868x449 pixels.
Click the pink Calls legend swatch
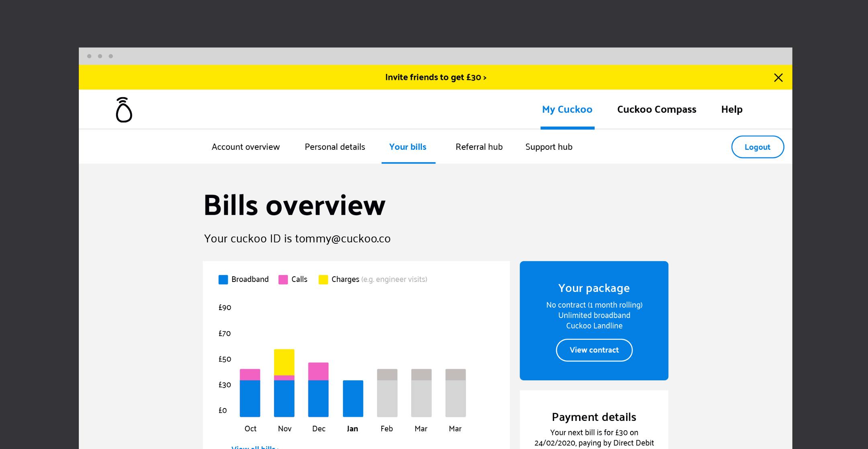(x=283, y=280)
